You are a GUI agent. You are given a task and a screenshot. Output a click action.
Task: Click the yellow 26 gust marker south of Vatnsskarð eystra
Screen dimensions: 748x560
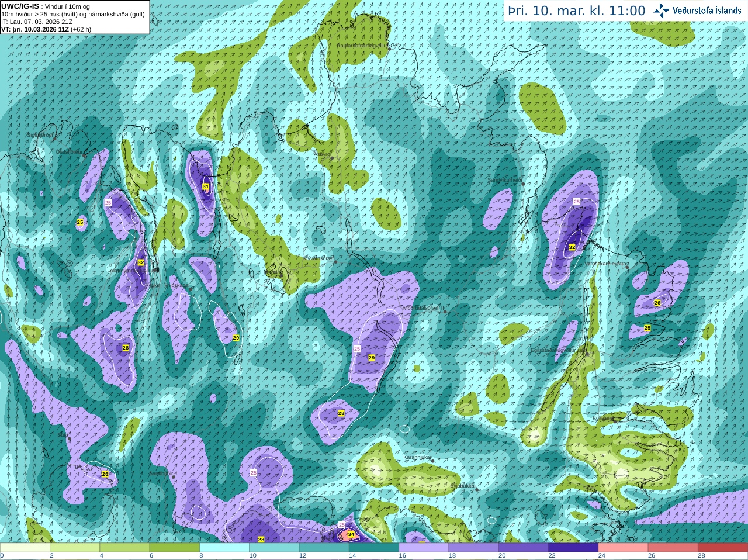[657, 303]
